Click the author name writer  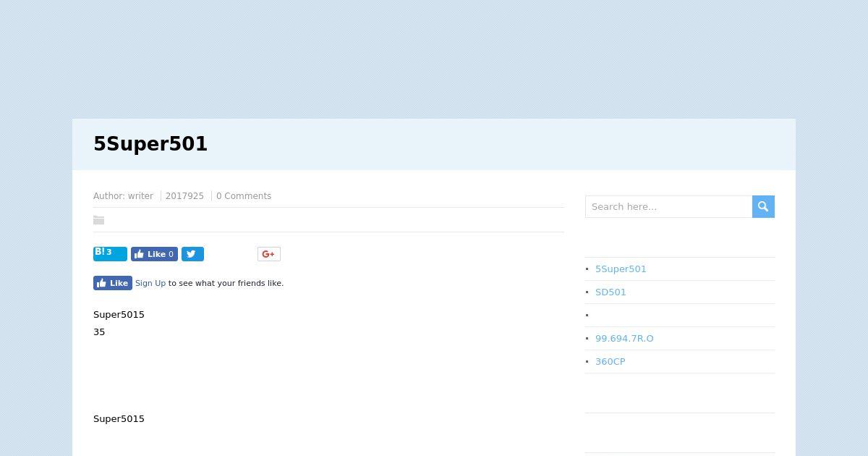(140, 196)
